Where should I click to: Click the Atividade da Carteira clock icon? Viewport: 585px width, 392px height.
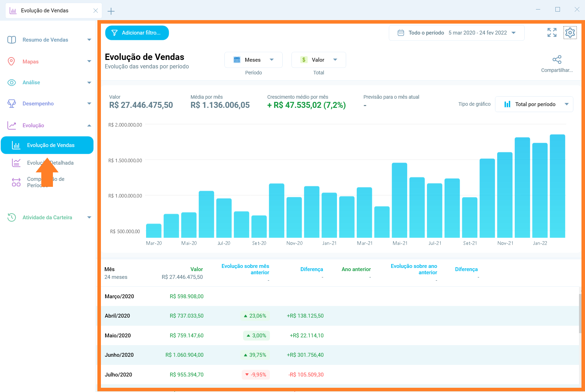click(x=12, y=217)
